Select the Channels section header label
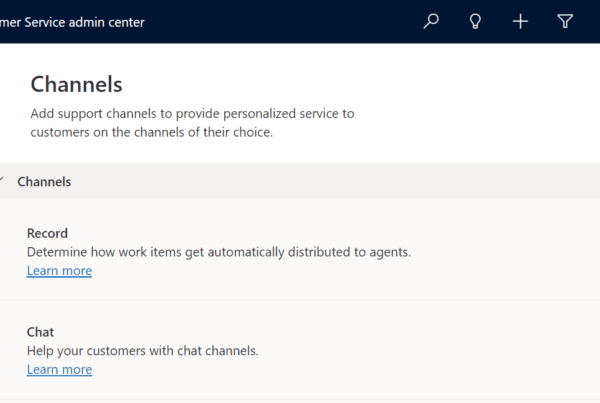 tap(44, 182)
